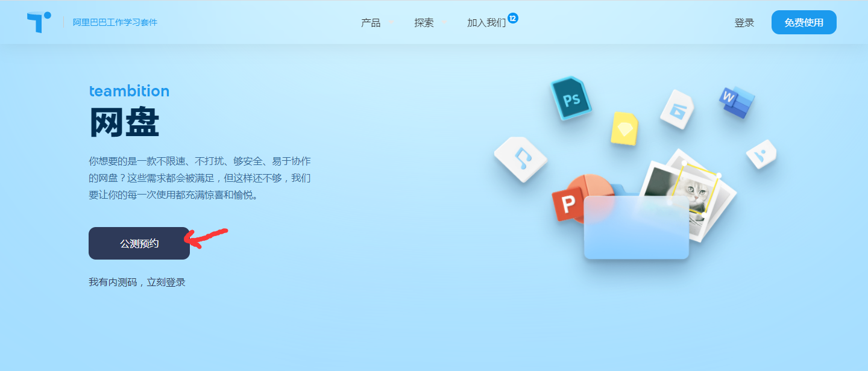868x371 pixels.
Task: Click the Teambition logo in header
Action: coord(39,22)
